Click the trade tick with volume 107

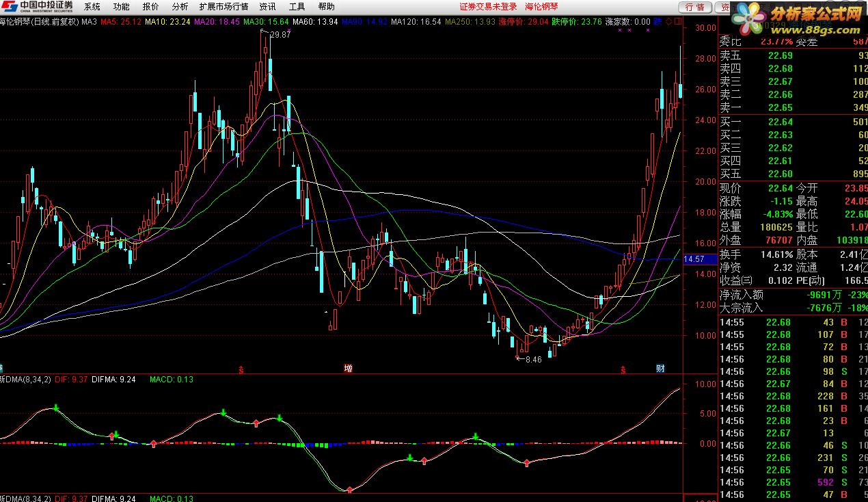793,334
